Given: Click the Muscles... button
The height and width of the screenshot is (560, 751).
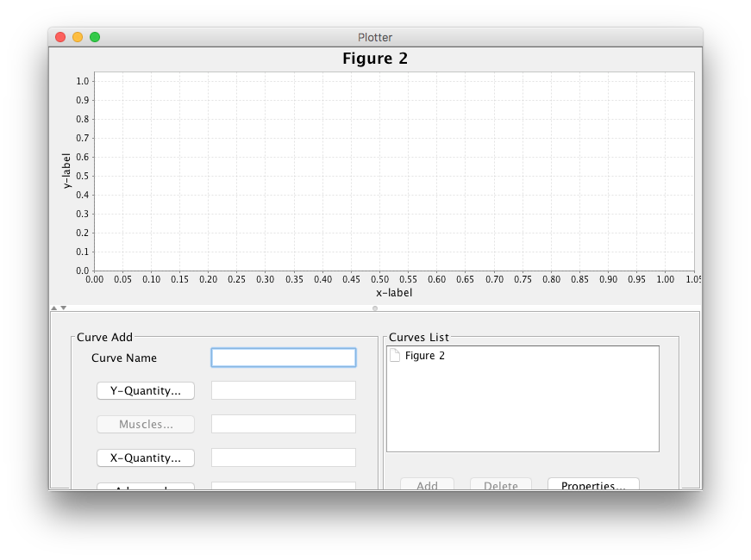Looking at the screenshot, I should [145, 424].
